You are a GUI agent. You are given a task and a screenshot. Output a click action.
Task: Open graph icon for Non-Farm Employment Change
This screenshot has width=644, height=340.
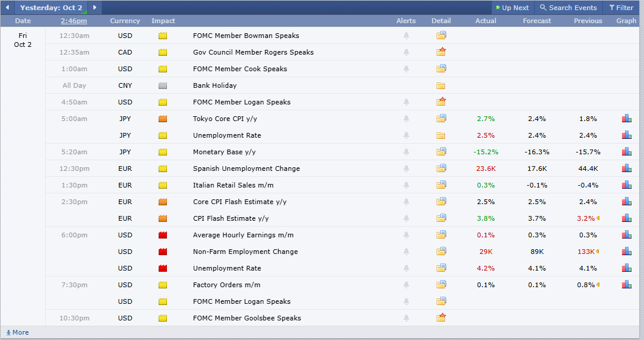click(626, 252)
